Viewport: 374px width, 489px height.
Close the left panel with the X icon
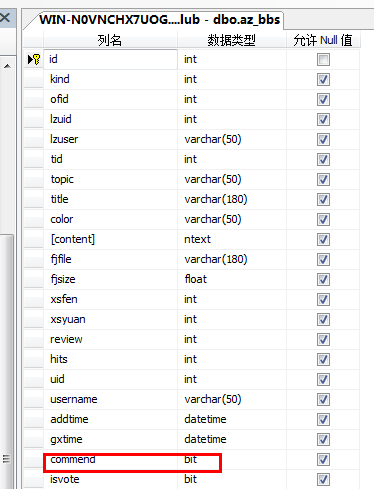pos(5,17)
